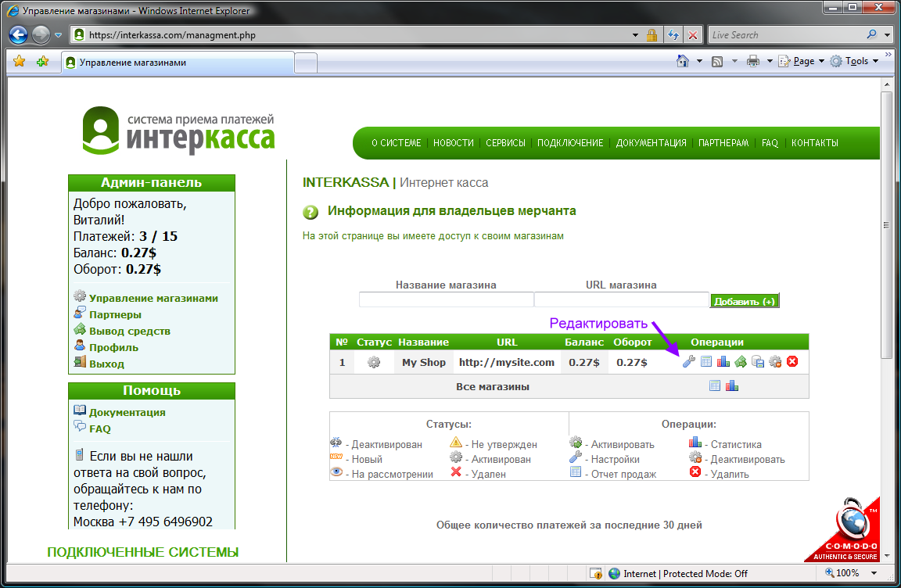The height and width of the screenshot is (588, 901).
Task: Expand the Home button dropdown arrow
Action: click(699, 61)
